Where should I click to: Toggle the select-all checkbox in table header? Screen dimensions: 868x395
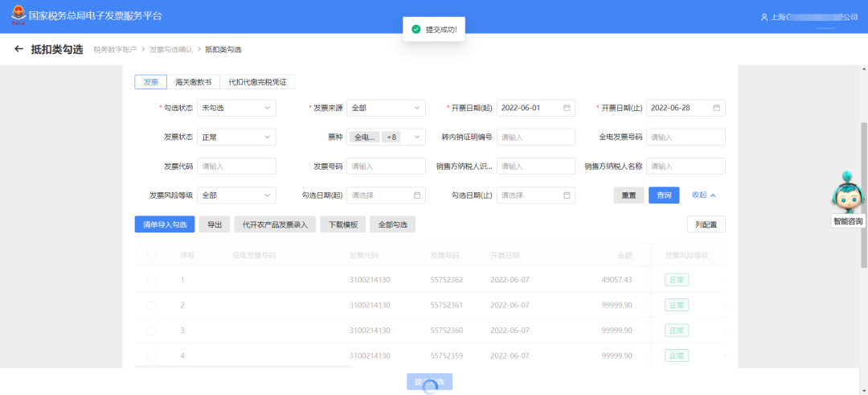click(152, 255)
